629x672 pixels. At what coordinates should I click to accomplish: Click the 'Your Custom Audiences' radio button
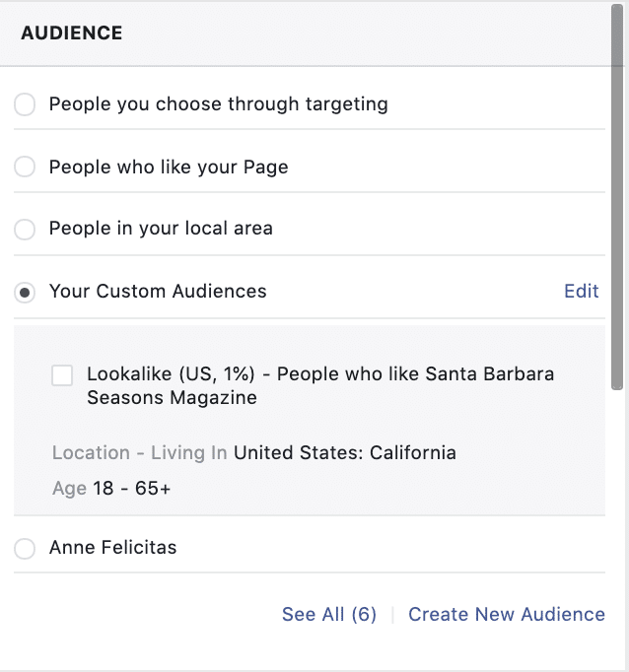pyautogui.click(x=25, y=293)
